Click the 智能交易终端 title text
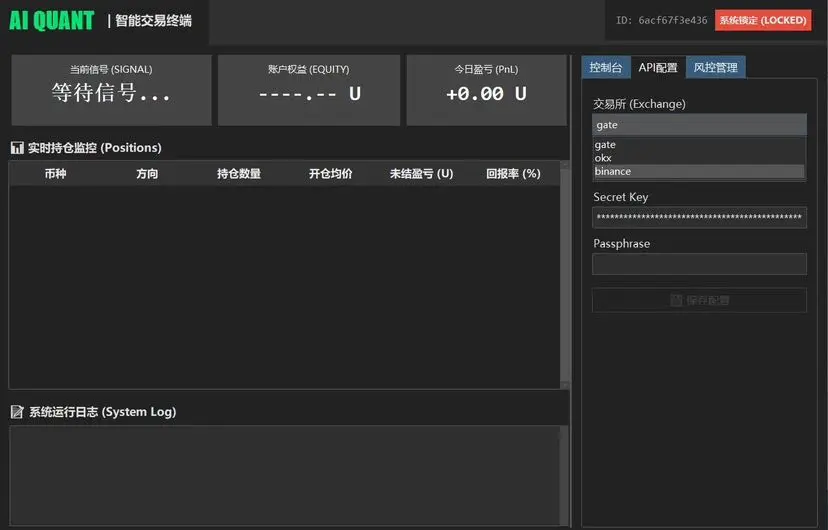The height and width of the screenshot is (530, 828). tap(153, 21)
